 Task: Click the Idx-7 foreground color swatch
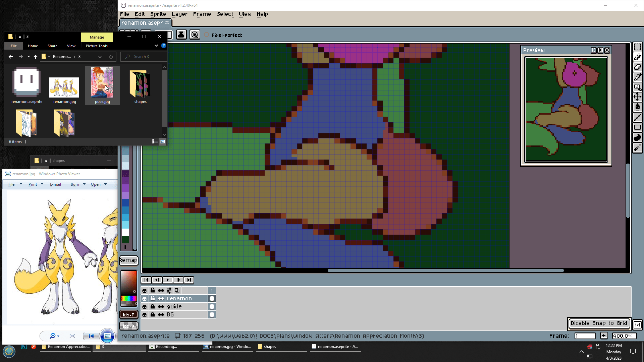(128, 315)
